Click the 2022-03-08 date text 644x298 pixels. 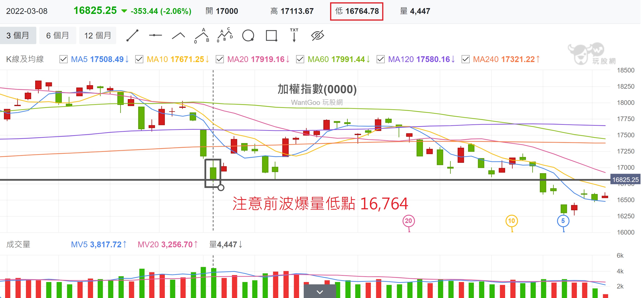27,11
